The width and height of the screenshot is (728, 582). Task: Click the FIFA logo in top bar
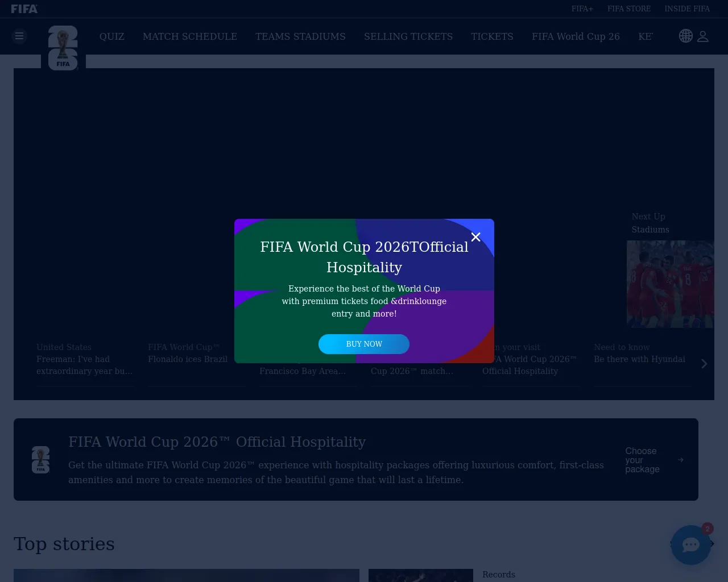pyautogui.click(x=24, y=9)
